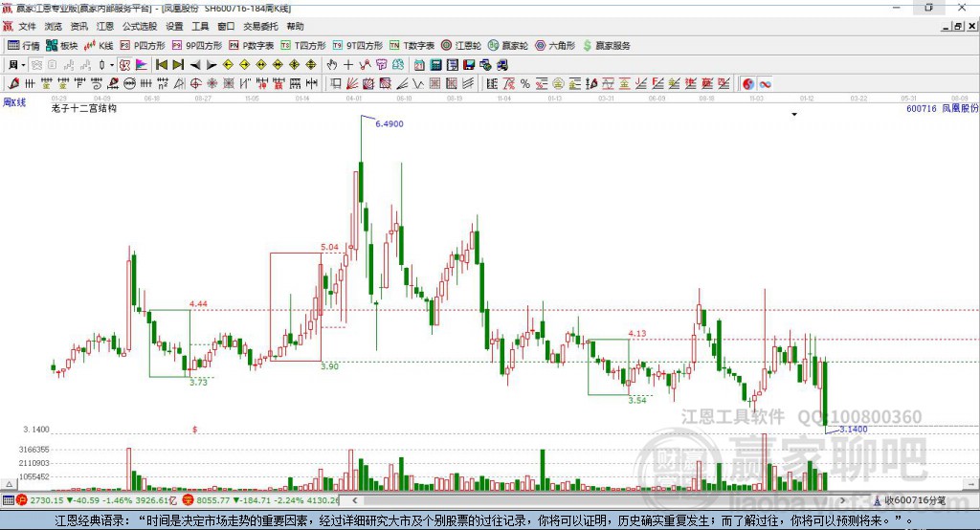Open the 9T四方形 tool
This screenshot has height=530, width=980.
[357, 46]
